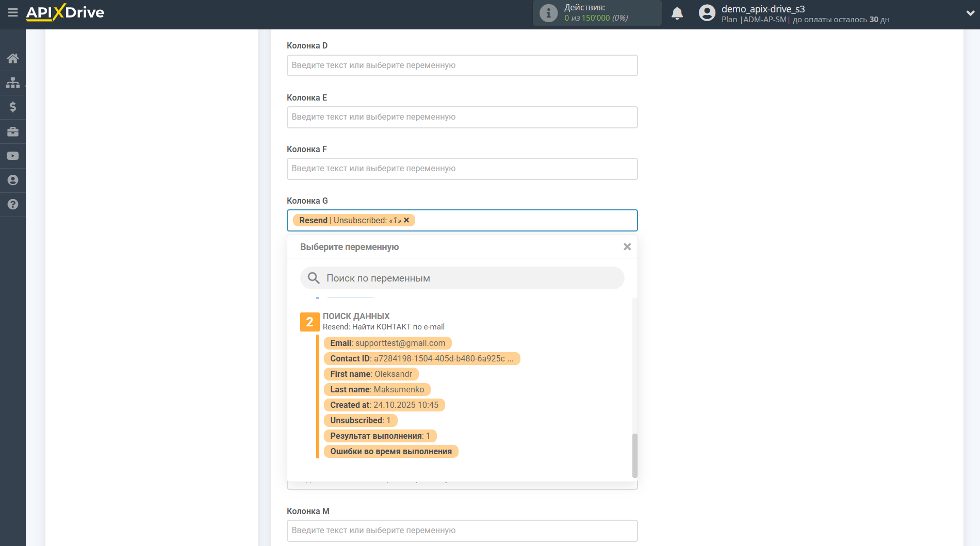The width and height of the screenshot is (980, 546).
Task: Open notifications via the bell icon
Action: pos(677,12)
